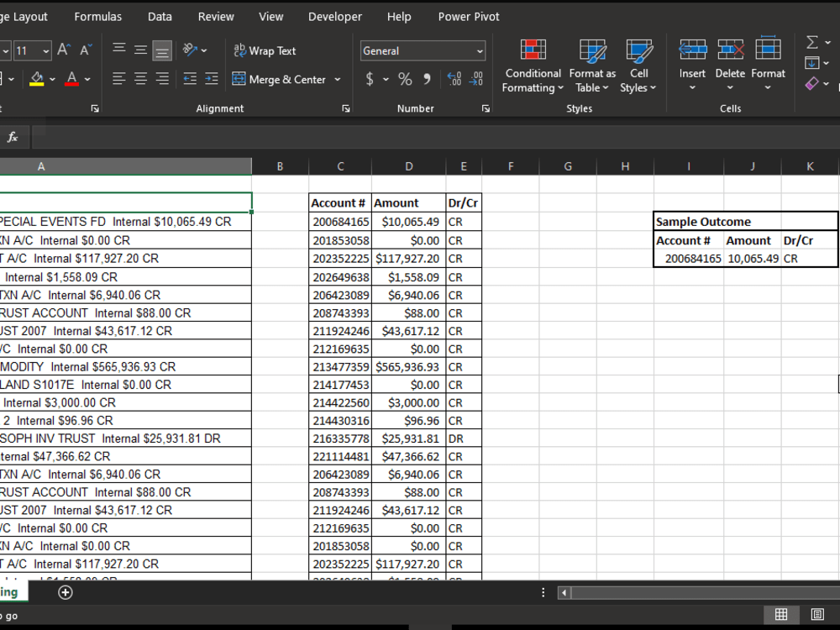Image resolution: width=840 pixels, height=630 pixels.
Task: Apply Percent Style
Action: (x=405, y=79)
